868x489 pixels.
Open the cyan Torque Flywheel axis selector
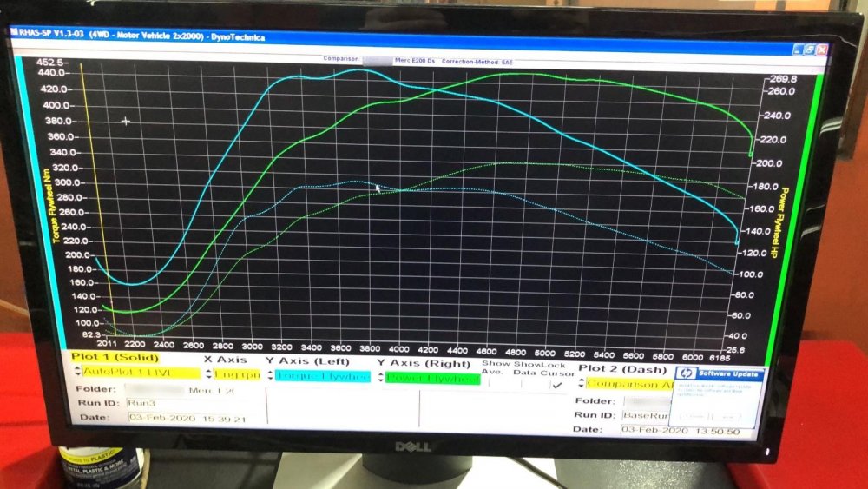(x=322, y=376)
